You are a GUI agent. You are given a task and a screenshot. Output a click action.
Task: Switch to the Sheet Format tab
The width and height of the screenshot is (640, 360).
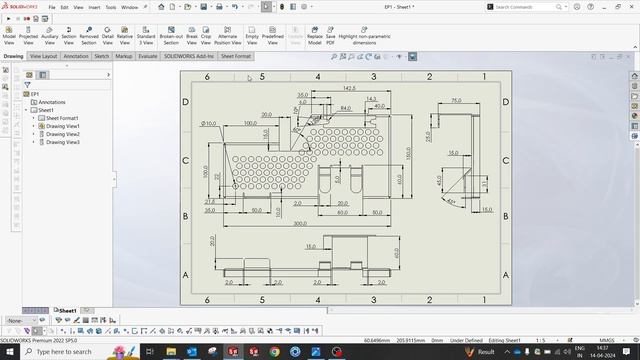point(236,56)
